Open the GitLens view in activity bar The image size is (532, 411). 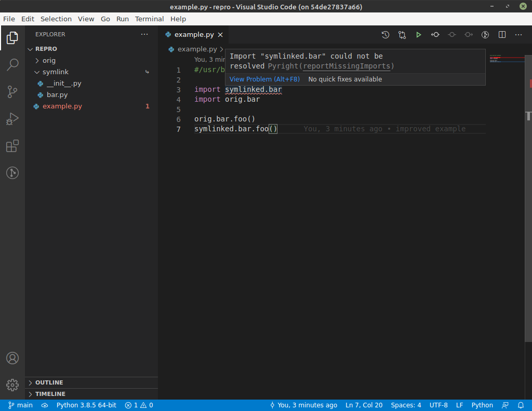click(12, 173)
